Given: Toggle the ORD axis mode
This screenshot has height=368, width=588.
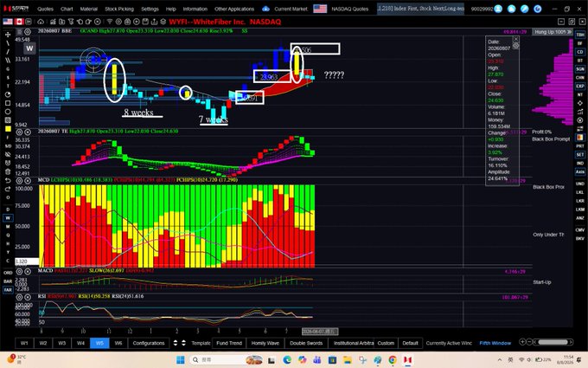Looking at the screenshot, I should click(8, 273).
